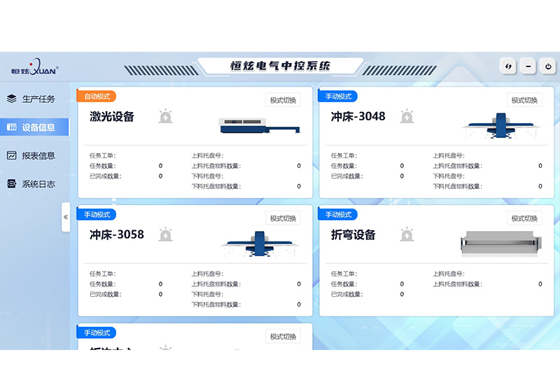The width and height of the screenshot is (560, 392).
Task: Switch mode for 冲床-3058
Action: 283,218
